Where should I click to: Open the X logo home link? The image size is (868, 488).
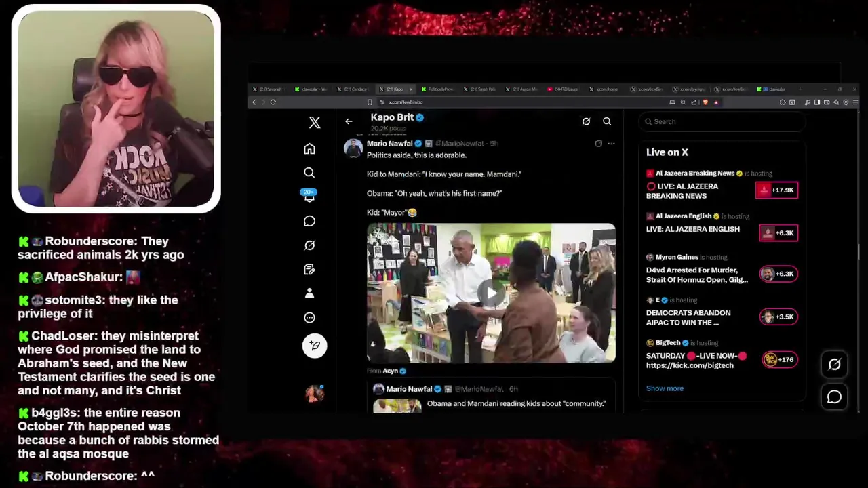(x=315, y=123)
